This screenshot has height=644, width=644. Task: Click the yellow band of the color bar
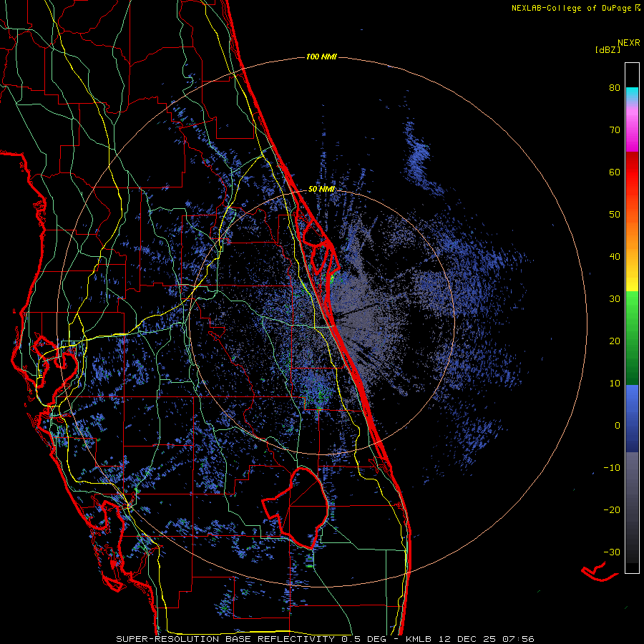(632, 279)
